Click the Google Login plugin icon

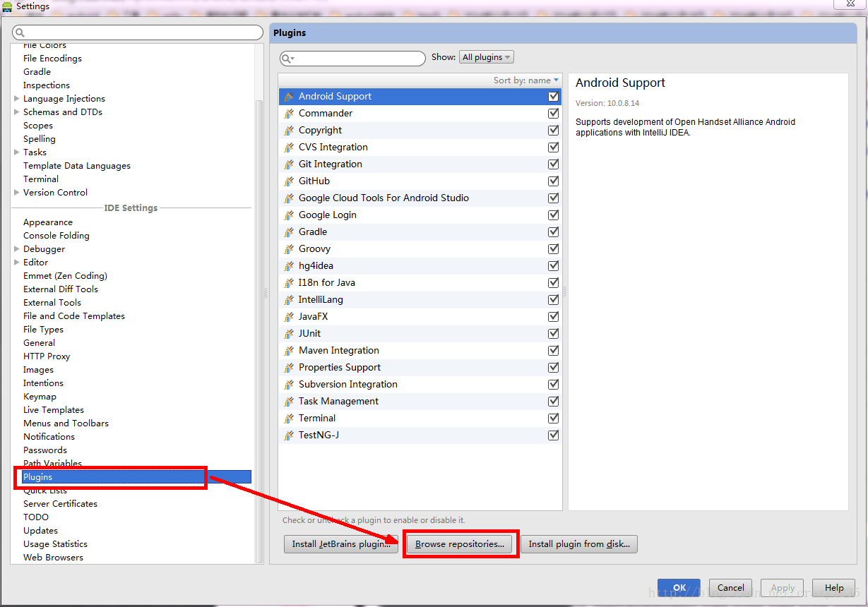coord(289,215)
